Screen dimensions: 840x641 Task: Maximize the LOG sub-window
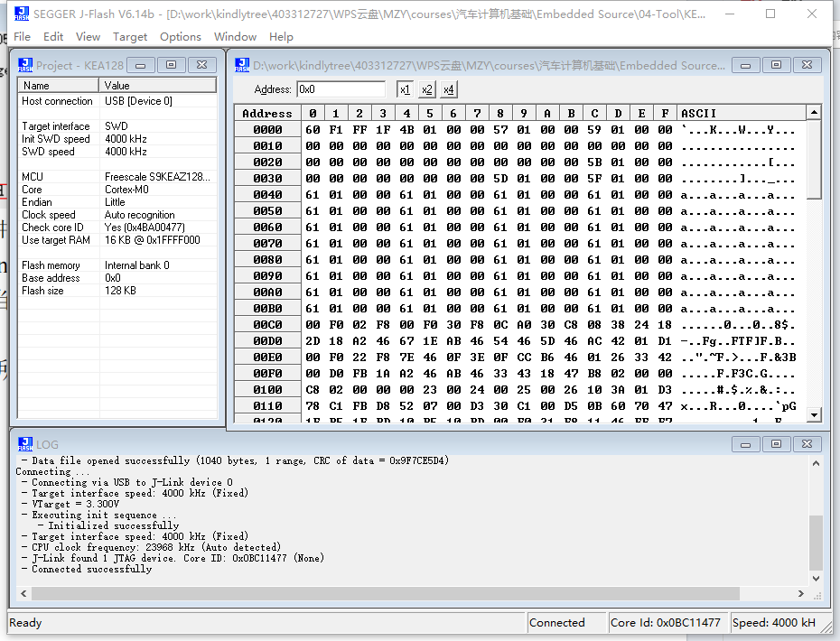coord(776,444)
